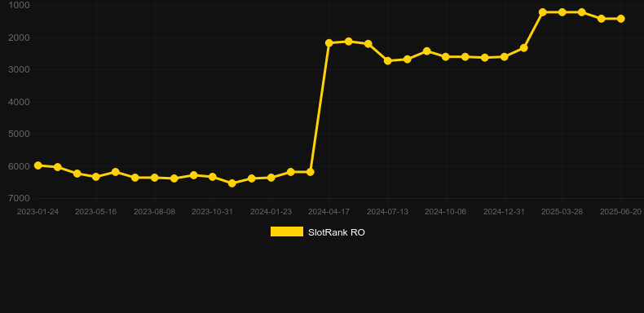The width and height of the screenshot is (644, 313).
Task: Click the 3000 y-axis label
Action: click(x=19, y=69)
